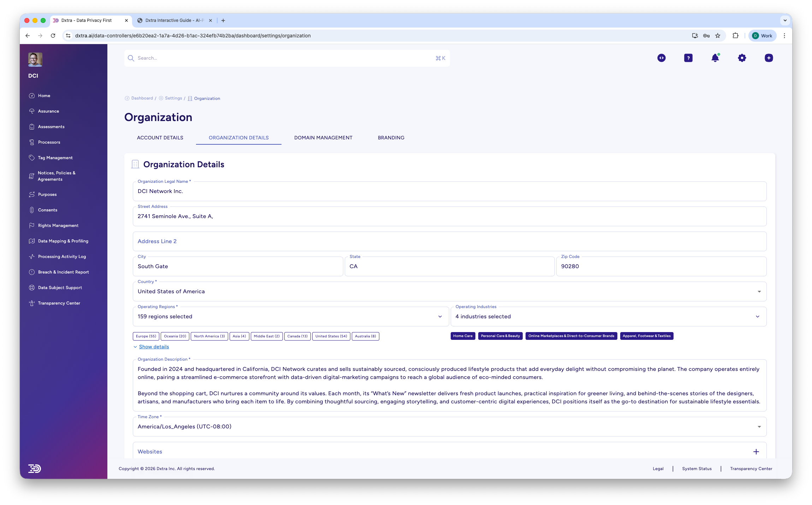The image size is (812, 505).
Task: Add a new website with the plus button
Action: tap(756, 451)
